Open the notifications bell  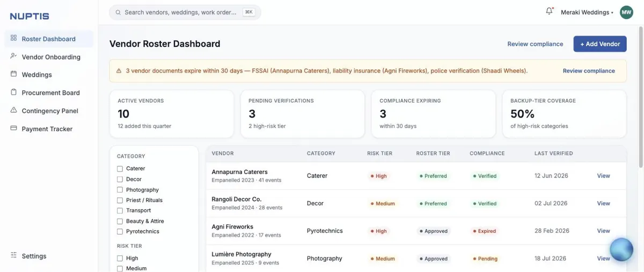[x=549, y=11]
